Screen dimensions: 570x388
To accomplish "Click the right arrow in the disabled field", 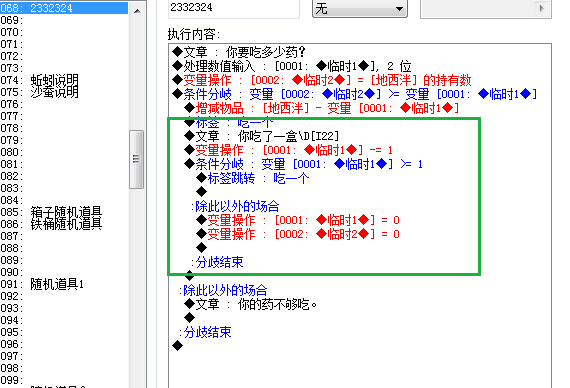I will click(x=542, y=8).
